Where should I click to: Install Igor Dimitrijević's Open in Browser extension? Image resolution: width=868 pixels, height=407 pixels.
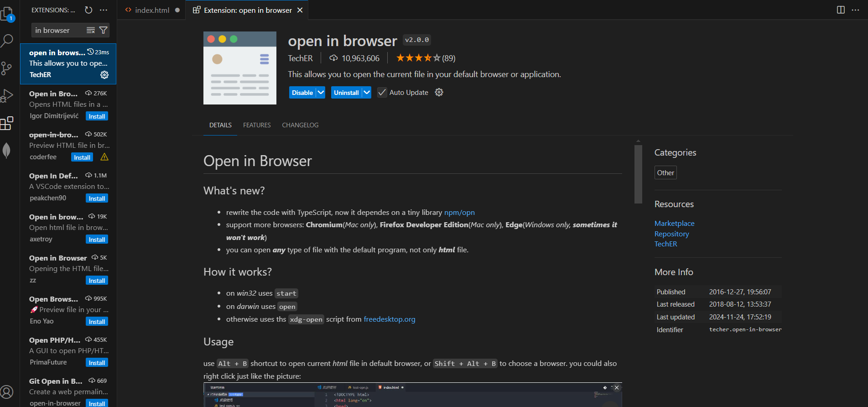click(97, 116)
